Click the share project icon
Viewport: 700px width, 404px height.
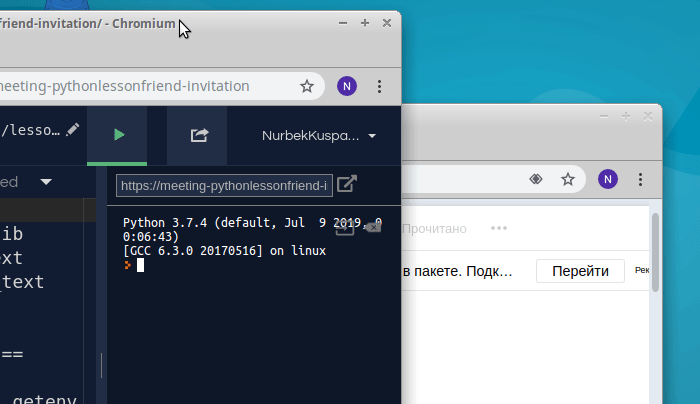[x=198, y=135]
